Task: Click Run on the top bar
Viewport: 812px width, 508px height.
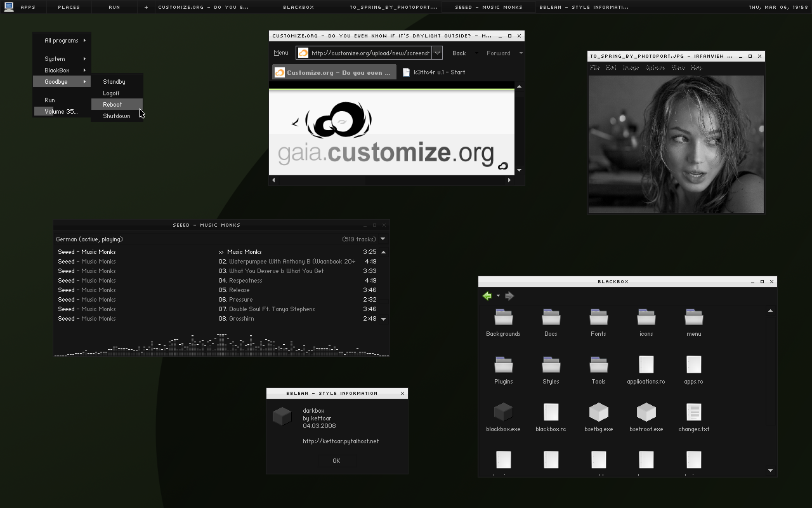Action: point(114,8)
